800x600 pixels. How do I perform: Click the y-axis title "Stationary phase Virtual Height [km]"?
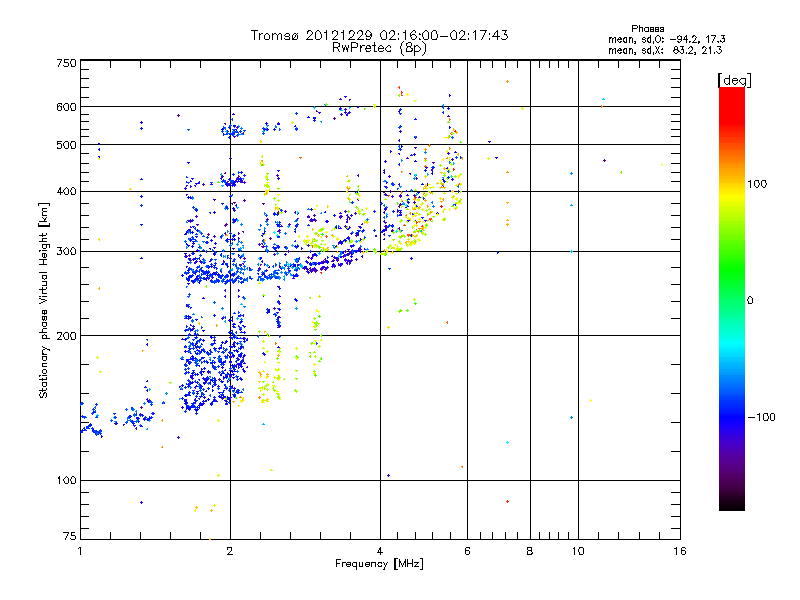point(43,300)
